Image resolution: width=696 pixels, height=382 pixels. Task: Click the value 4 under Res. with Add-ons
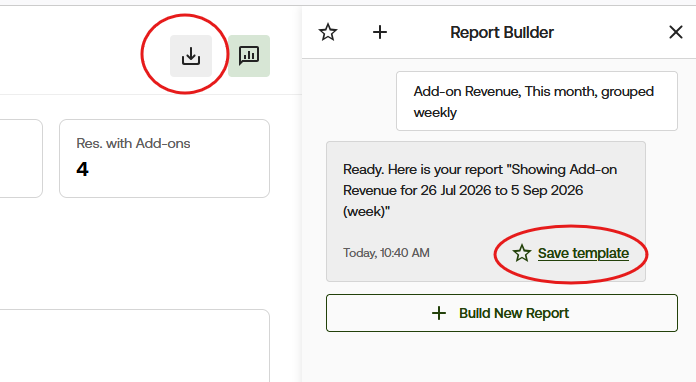tap(83, 169)
